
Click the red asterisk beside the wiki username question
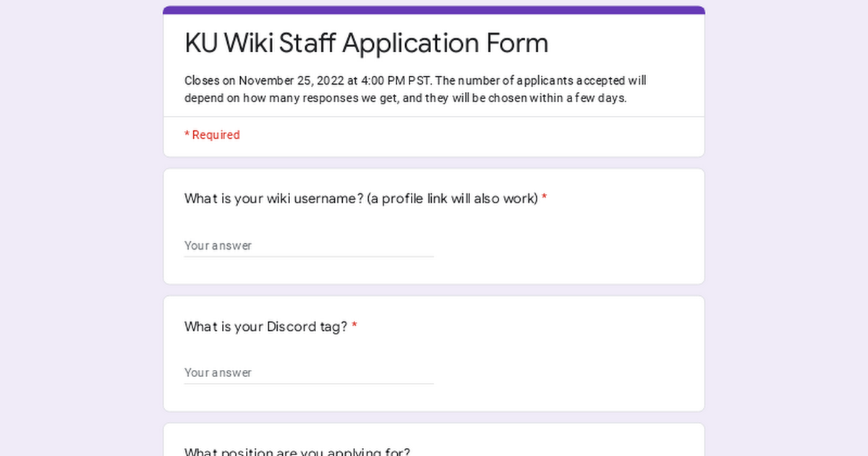click(x=544, y=198)
